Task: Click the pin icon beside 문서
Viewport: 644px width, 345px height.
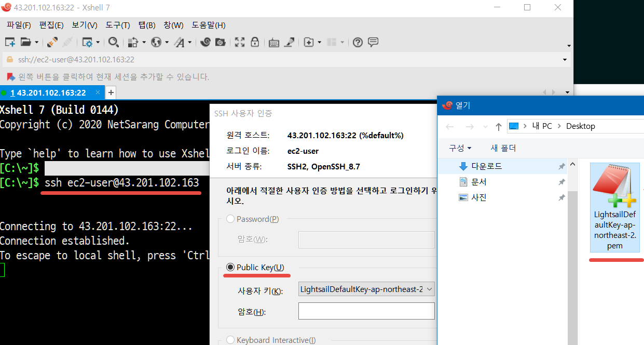Action: coord(561,182)
